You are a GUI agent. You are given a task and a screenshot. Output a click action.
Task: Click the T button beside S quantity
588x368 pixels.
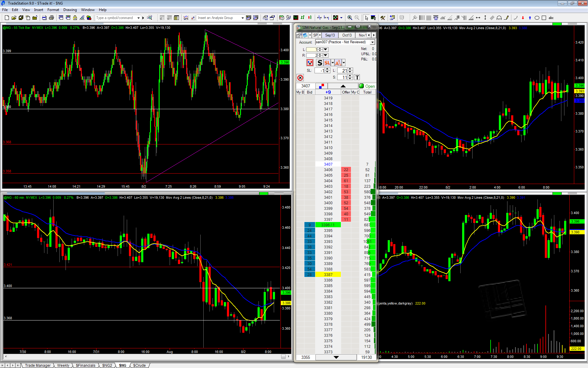357,77
